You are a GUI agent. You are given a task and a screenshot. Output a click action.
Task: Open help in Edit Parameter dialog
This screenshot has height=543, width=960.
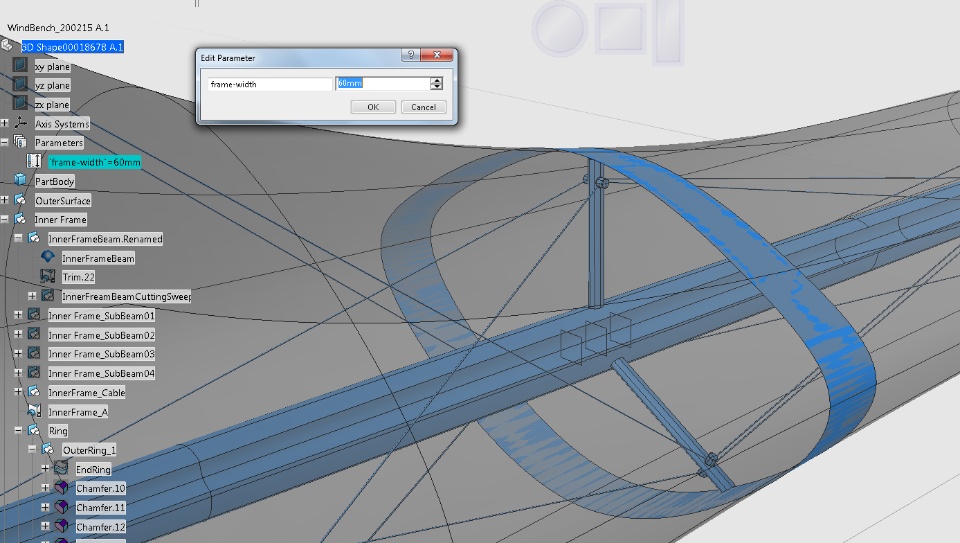411,55
